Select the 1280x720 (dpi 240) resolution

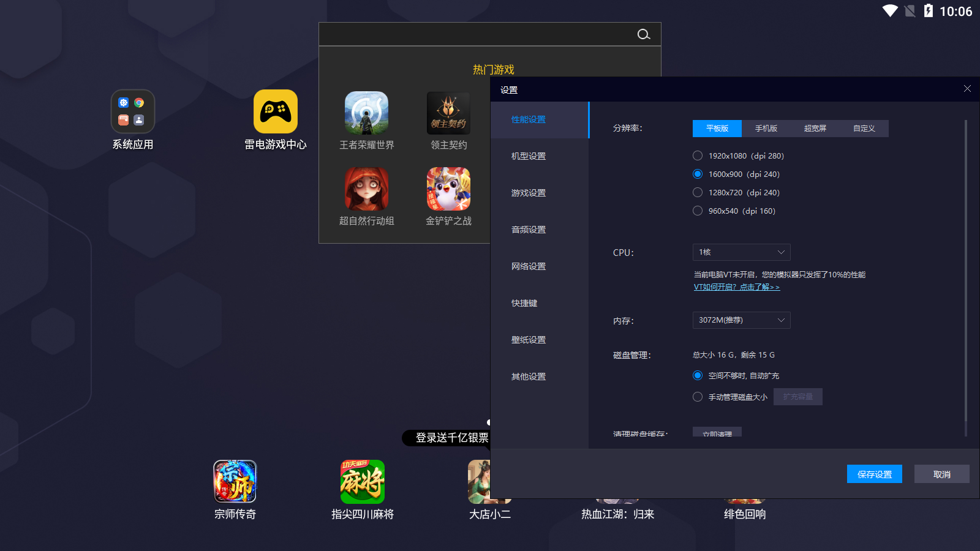pos(698,192)
